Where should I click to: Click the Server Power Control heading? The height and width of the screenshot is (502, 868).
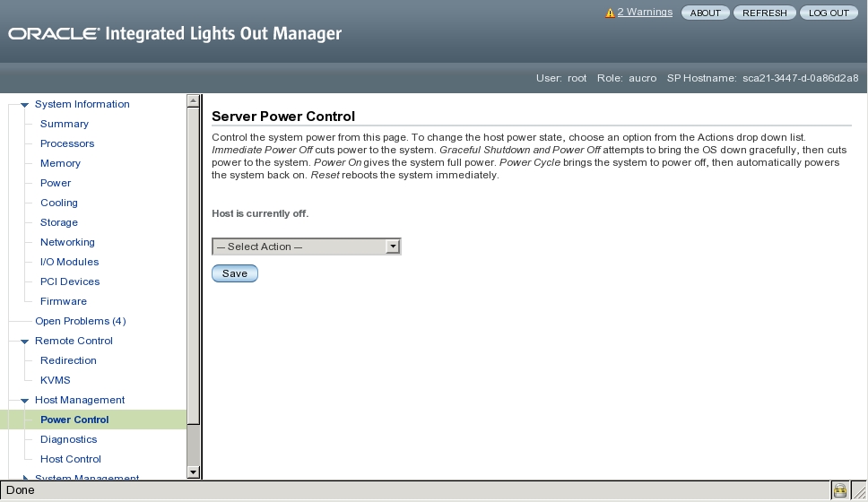[283, 117]
